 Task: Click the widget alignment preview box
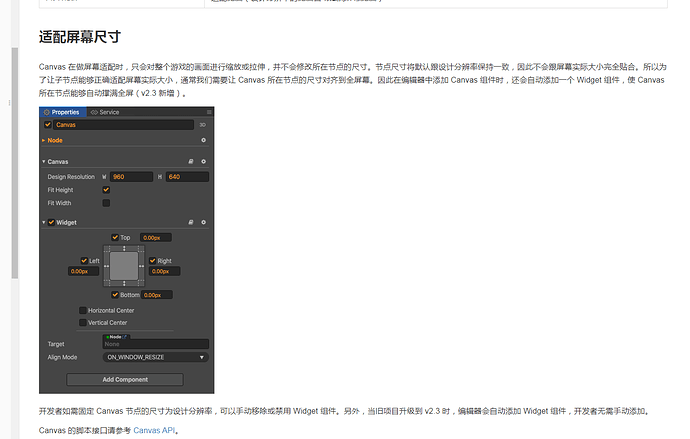tap(124, 266)
